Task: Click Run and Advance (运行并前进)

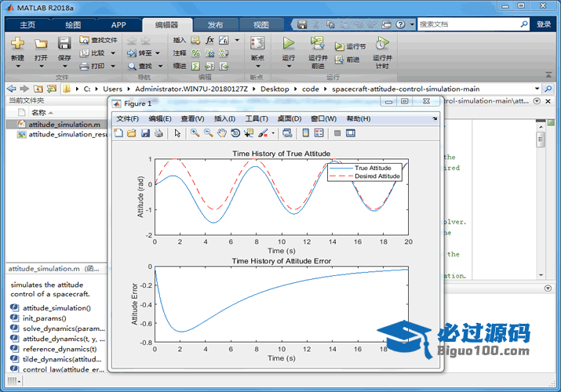Action: tap(318, 53)
